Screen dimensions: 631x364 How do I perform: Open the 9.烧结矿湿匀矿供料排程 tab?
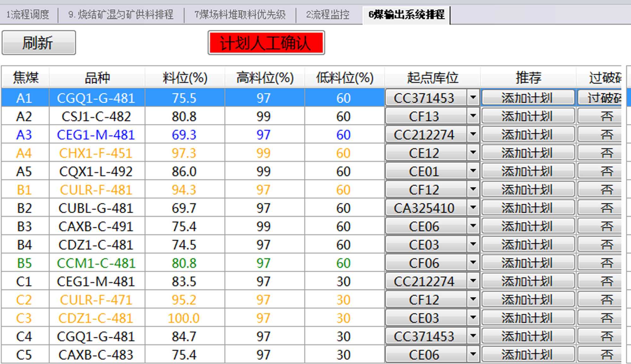point(121,14)
